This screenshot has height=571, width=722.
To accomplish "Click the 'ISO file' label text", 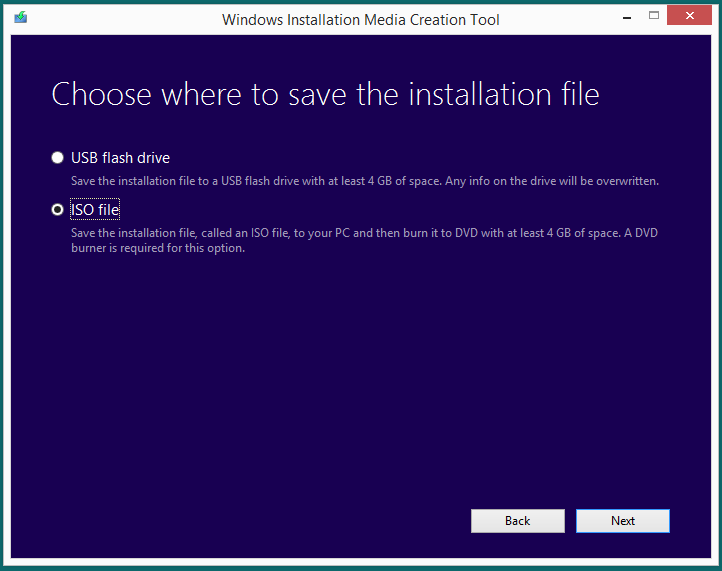I will (x=95, y=210).
